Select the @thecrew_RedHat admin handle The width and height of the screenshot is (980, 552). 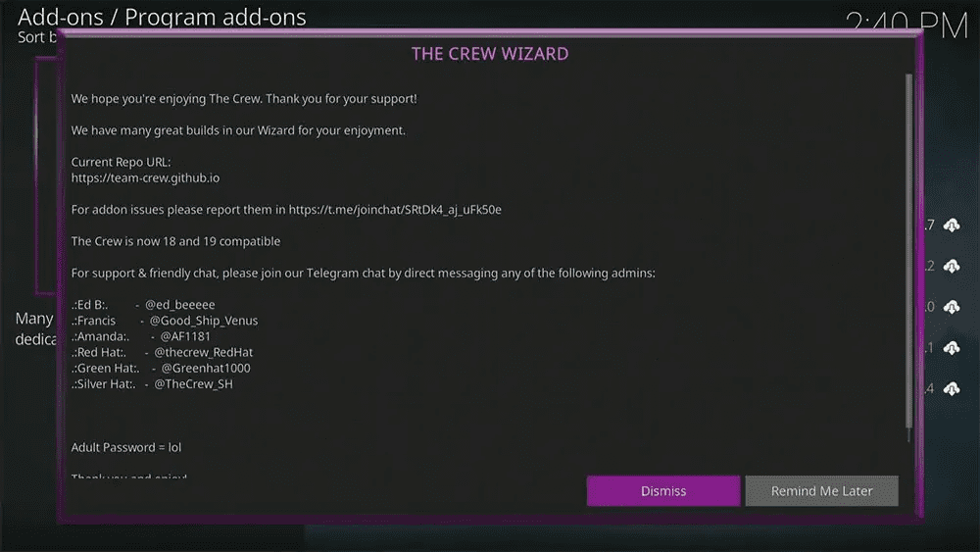(x=204, y=353)
